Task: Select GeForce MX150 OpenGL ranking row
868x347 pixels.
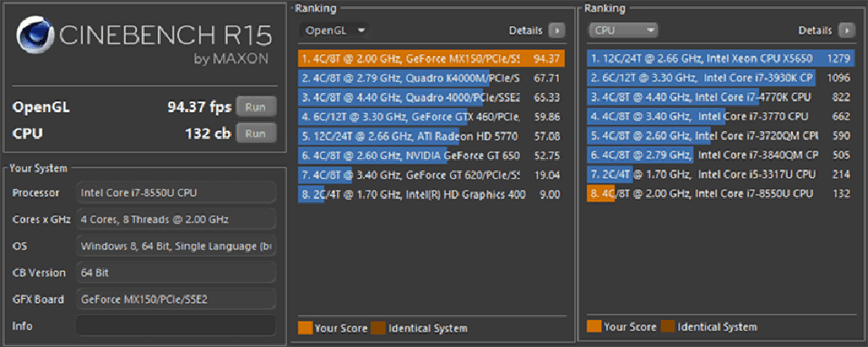Action: 431,59
